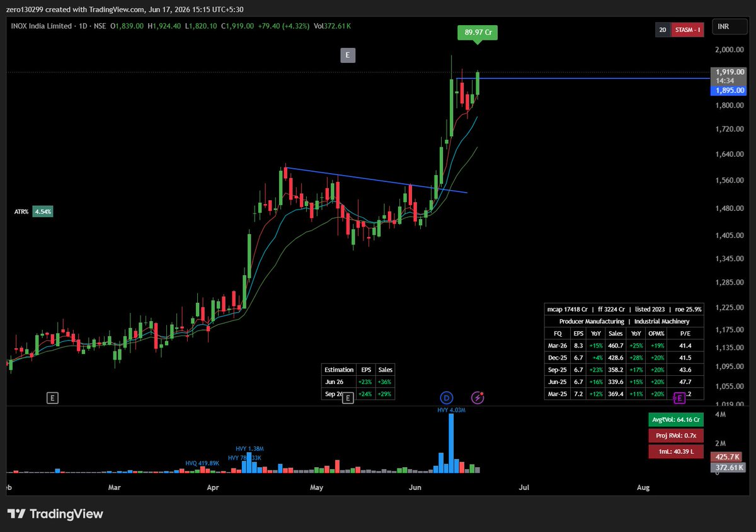This screenshot has height=532, width=756.
Task: Click the 1mL: 40.39 L label
Action: [x=675, y=451]
